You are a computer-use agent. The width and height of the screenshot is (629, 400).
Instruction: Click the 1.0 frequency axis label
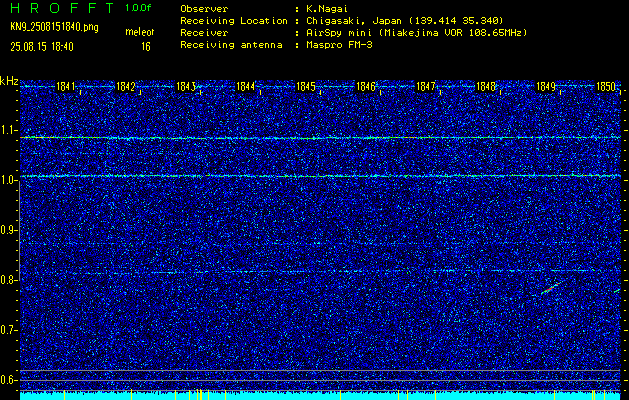point(8,180)
